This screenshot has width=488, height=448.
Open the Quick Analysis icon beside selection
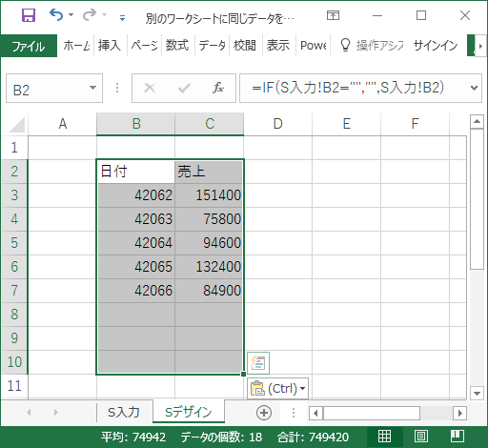coord(258,363)
